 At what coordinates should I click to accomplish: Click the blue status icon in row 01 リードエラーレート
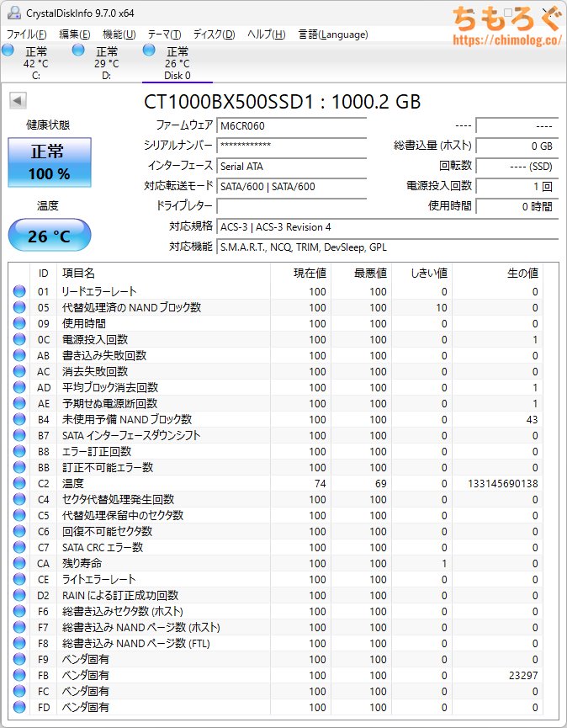19,291
